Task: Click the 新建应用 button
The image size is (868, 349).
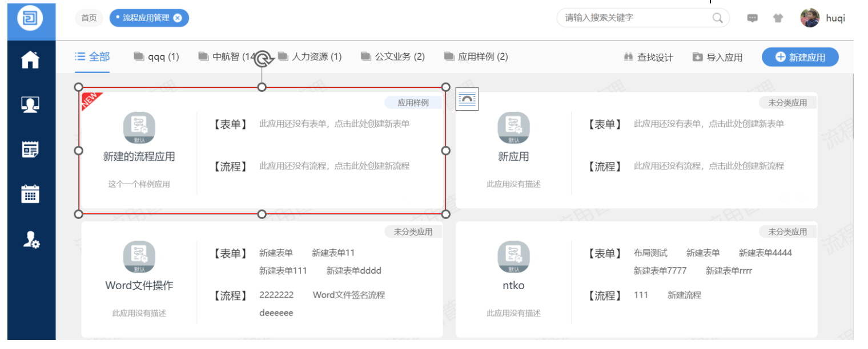Action: (x=800, y=57)
